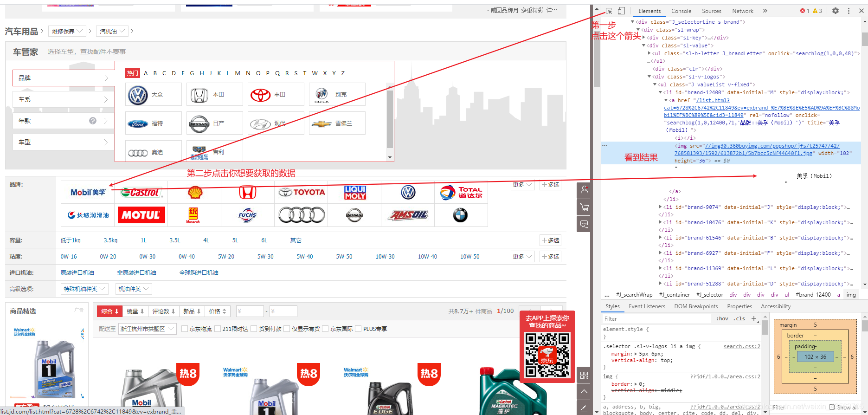The height and width of the screenshot is (415, 868).
Task: Click the 原装进口机油 link
Action: 77,273
